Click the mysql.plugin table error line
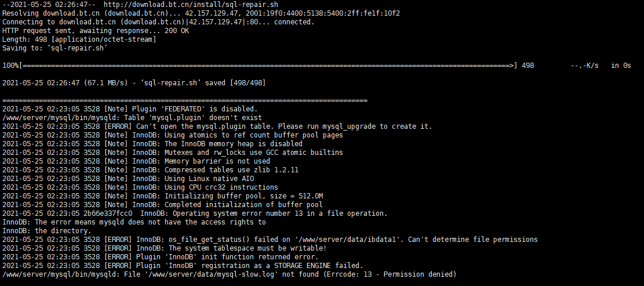Viewport: 644px width, 286px height. pos(217,126)
